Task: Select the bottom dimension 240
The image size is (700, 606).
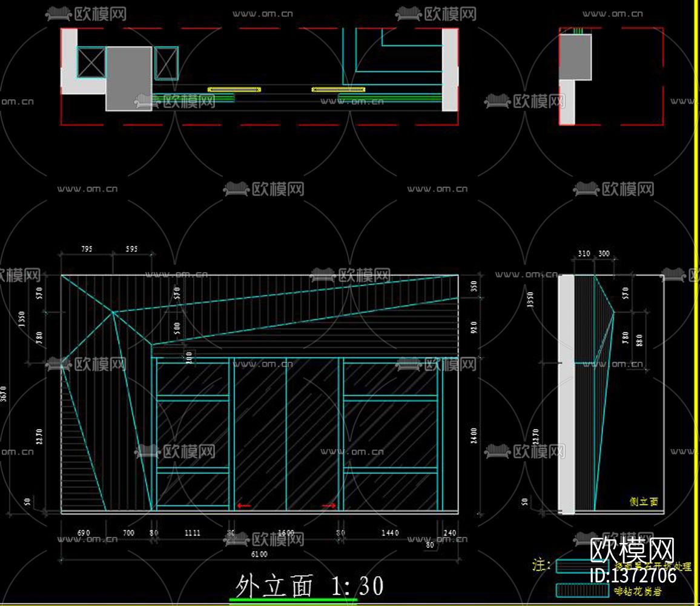Action: click(x=449, y=533)
